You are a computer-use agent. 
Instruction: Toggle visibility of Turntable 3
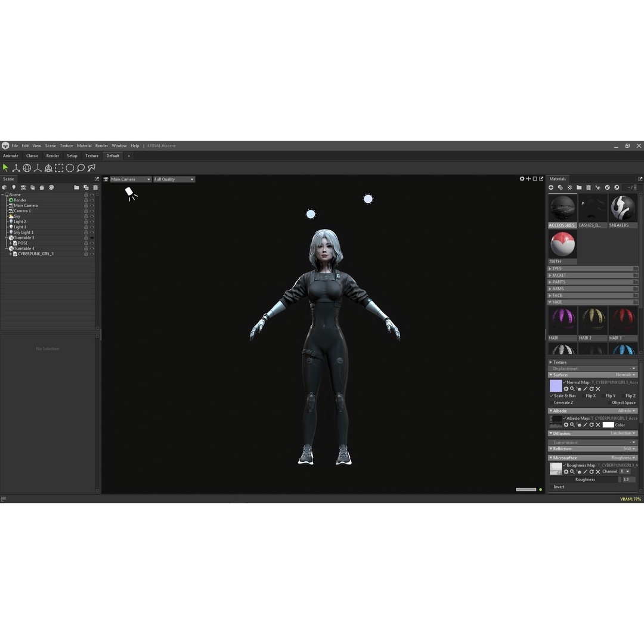click(x=92, y=238)
